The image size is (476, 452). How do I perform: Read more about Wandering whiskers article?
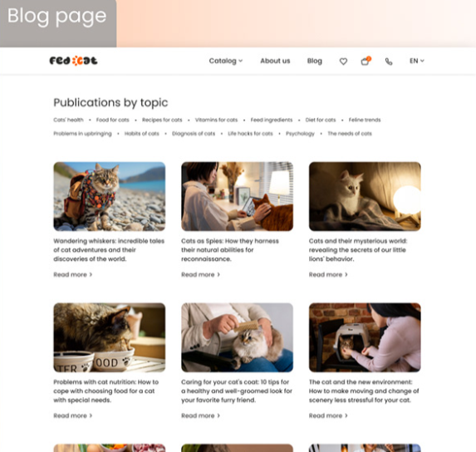[73, 274]
